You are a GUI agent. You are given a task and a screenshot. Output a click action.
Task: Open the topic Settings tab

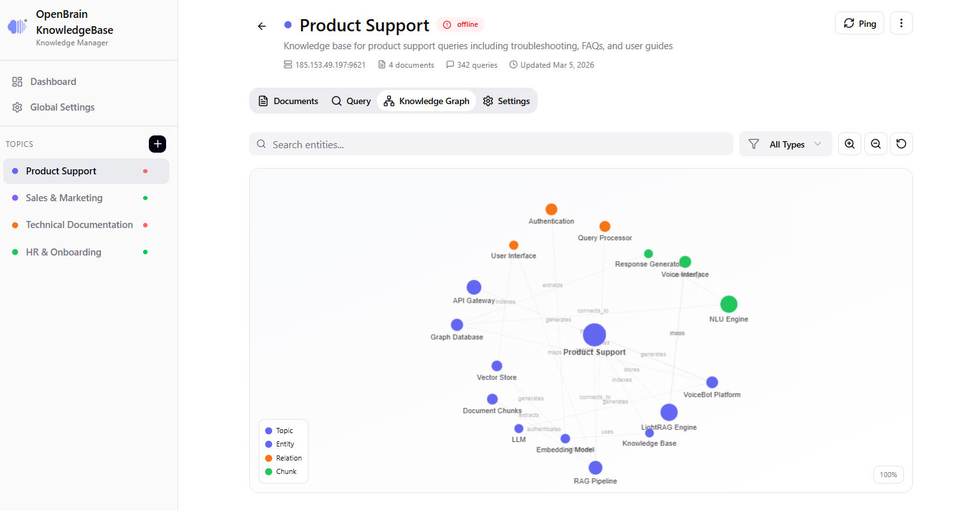tap(507, 101)
